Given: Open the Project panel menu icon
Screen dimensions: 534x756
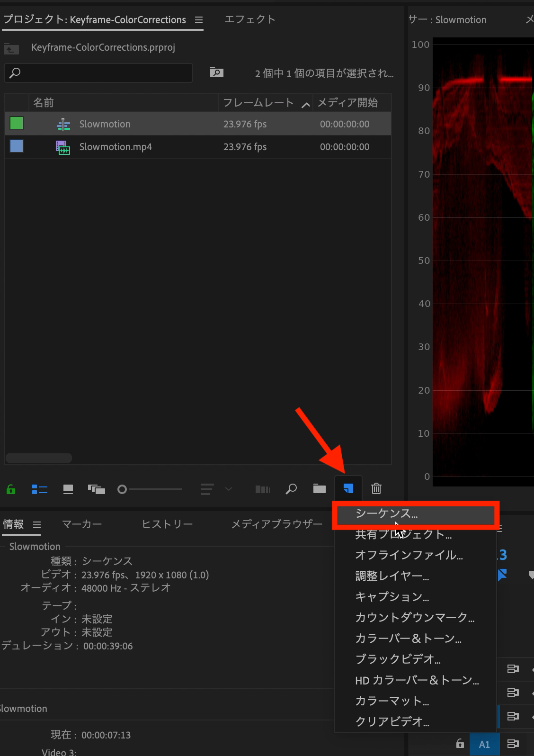Looking at the screenshot, I should pyautogui.click(x=199, y=20).
